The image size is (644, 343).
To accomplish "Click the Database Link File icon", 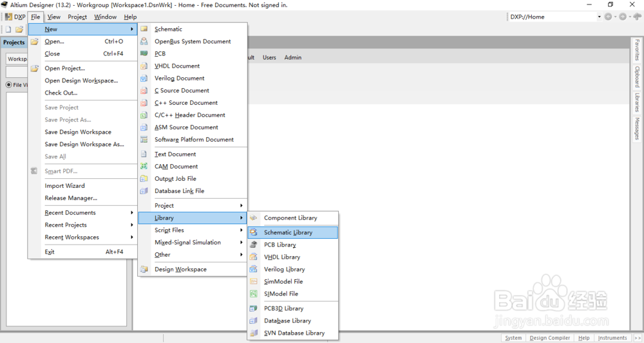I will click(144, 190).
